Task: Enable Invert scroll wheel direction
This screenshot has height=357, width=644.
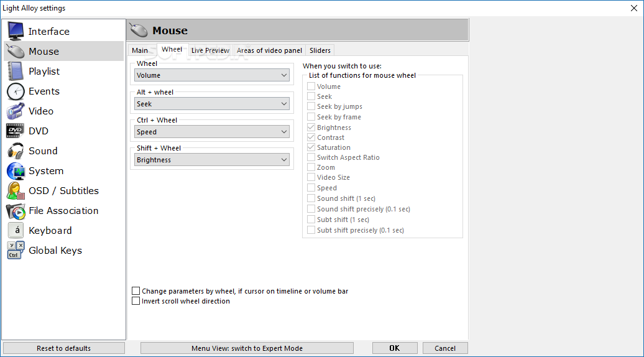Action: coord(136,301)
